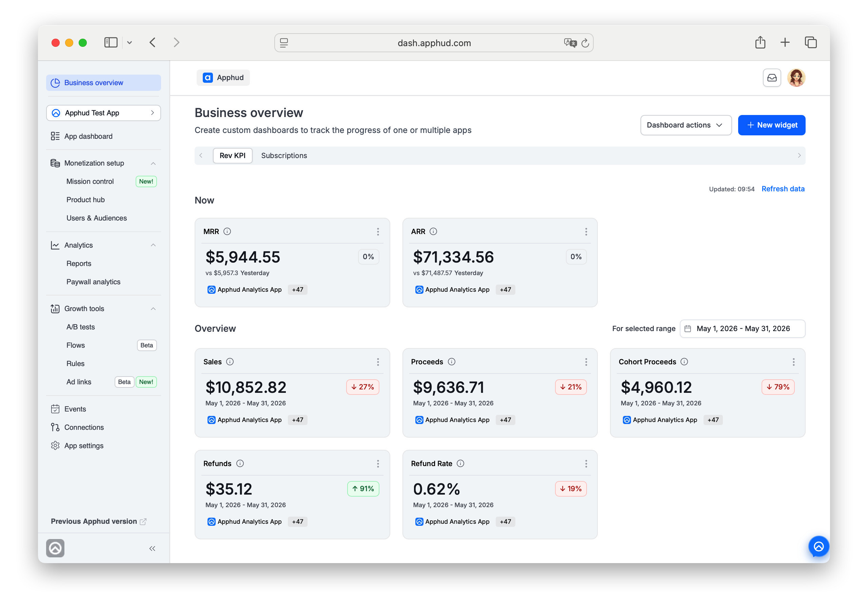Click the New widget button
Screen dimensions: 868x614
pos(771,125)
